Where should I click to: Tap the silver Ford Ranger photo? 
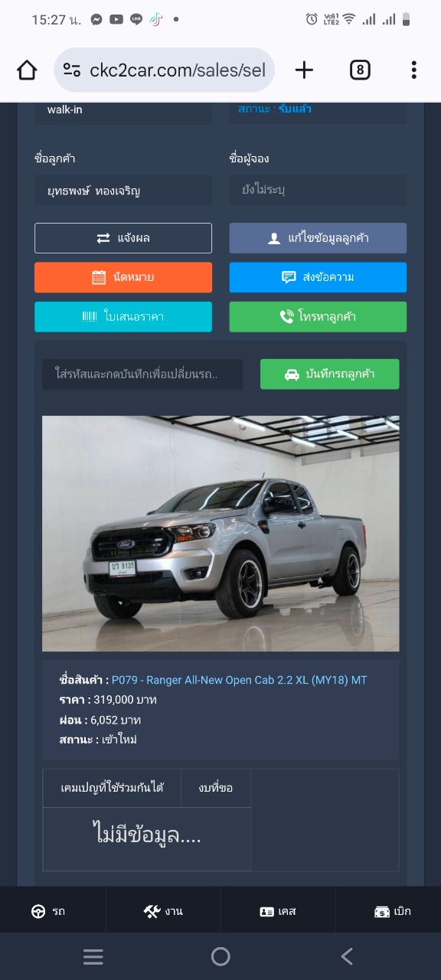[220, 534]
